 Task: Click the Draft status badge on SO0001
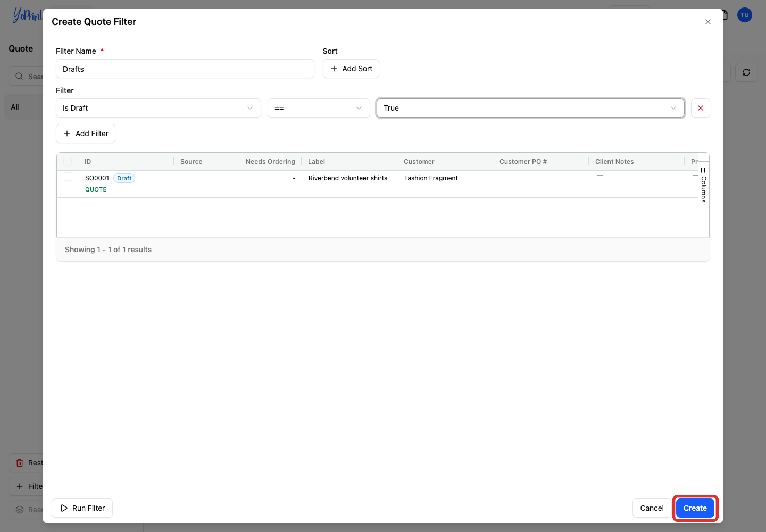point(124,178)
